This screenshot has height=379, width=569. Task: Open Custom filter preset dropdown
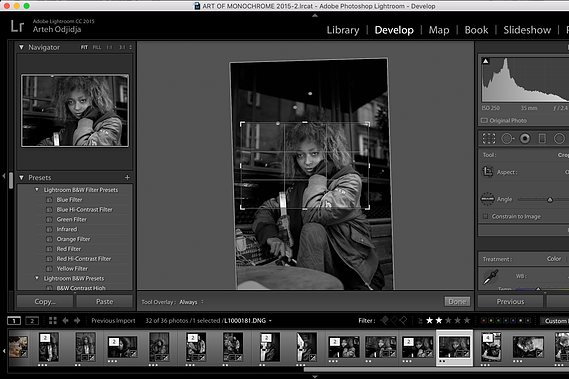555,321
